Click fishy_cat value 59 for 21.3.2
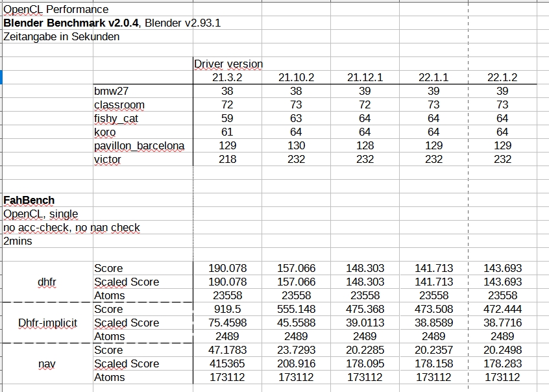The image size is (549, 392). pos(227,118)
